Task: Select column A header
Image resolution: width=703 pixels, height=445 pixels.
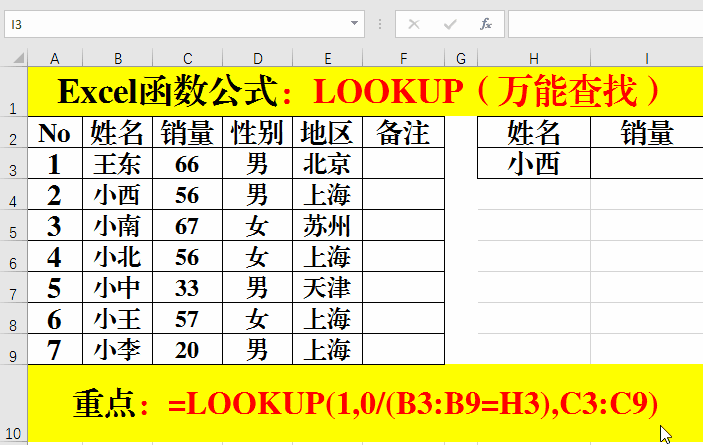Action: 54,58
